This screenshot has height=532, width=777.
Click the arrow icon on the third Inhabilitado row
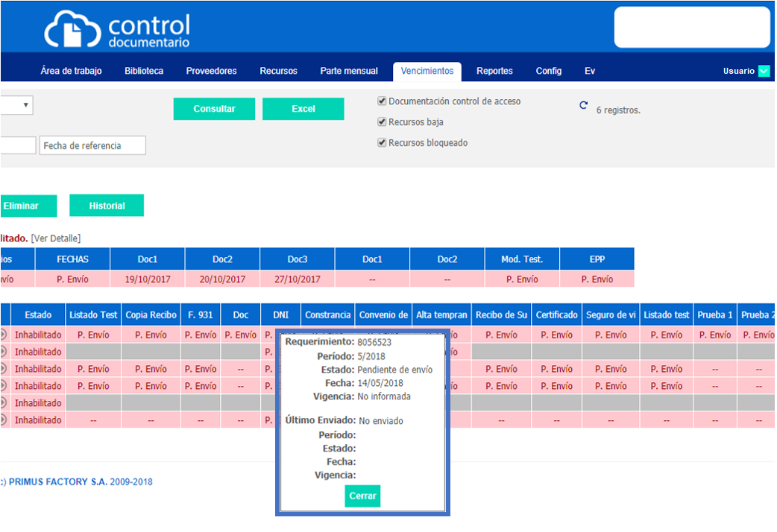3,369
